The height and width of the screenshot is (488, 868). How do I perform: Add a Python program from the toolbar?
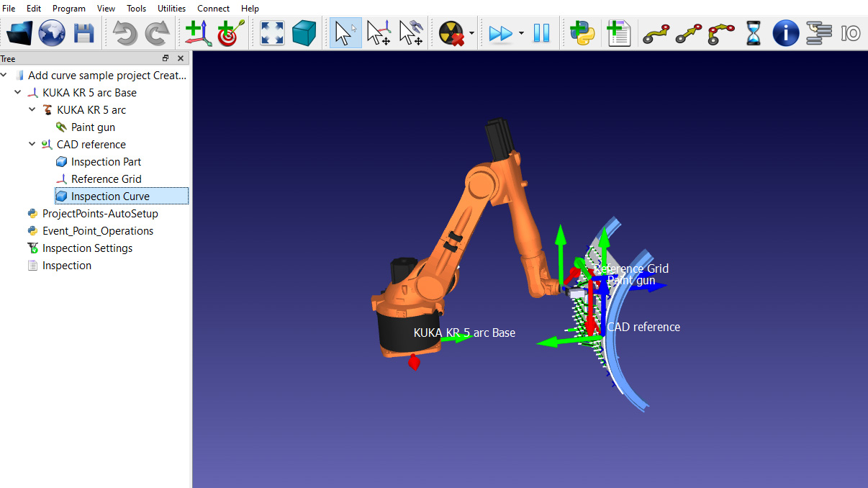pyautogui.click(x=582, y=33)
